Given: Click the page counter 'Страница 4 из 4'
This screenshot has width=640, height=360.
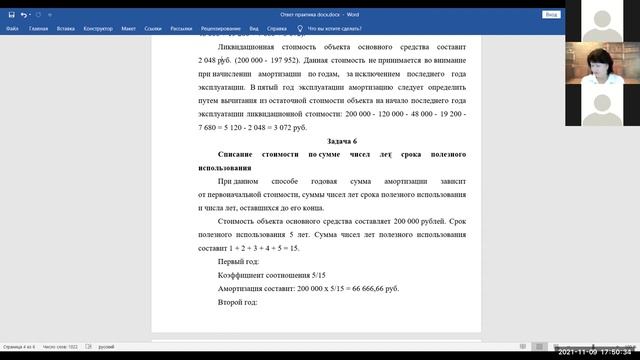Looking at the screenshot, I should coord(19,347).
